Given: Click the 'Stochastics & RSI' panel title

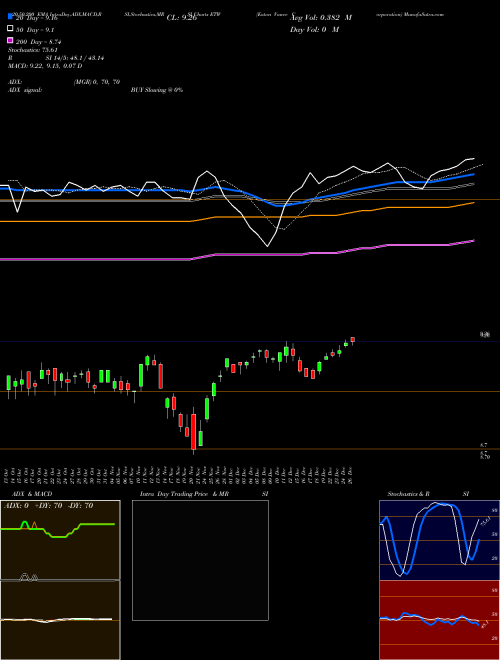Looking at the screenshot, I should (428, 494).
